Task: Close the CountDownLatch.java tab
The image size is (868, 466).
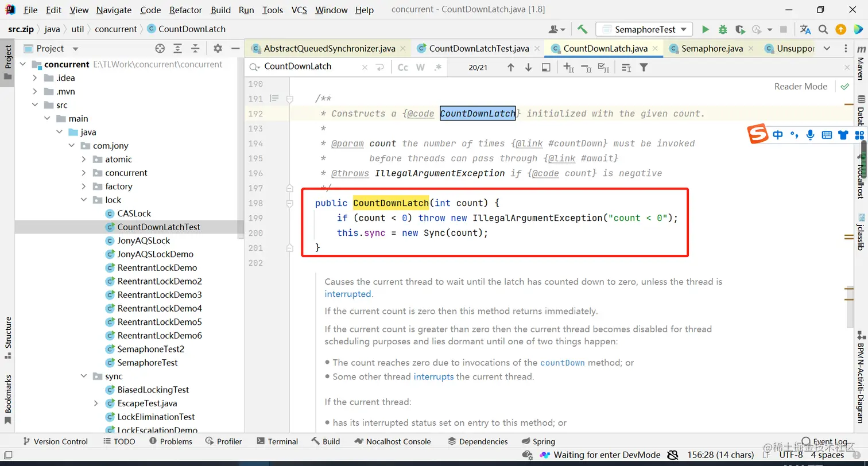Action: point(656,49)
